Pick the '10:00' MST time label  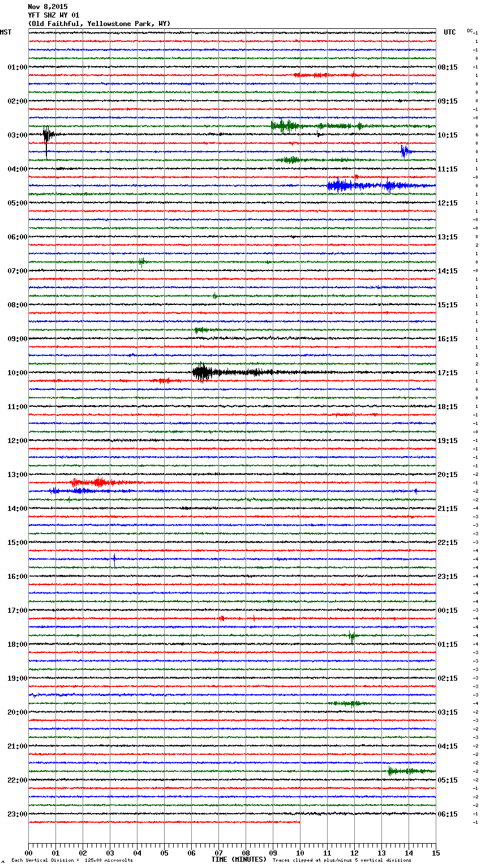pyautogui.click(x=18, y=373)
